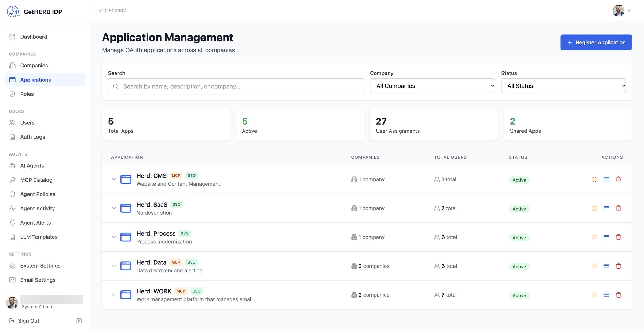644x332 pixels.
Task: Delete the Herd: SaaS application
Action: tap(618, 208)
